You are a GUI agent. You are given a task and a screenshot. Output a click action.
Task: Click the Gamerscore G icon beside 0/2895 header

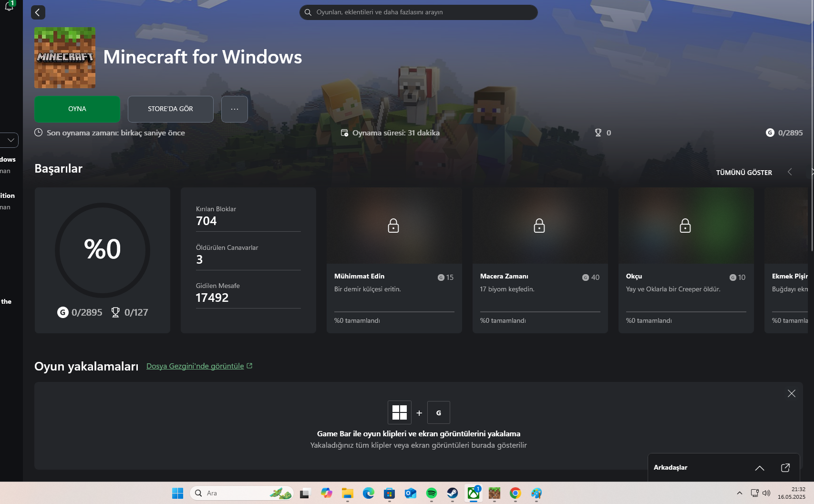coord(770,133)
